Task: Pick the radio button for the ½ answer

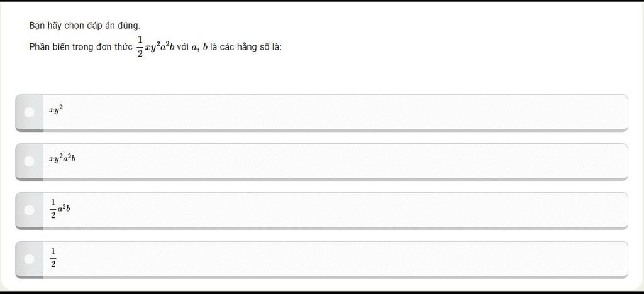Action: [x=29, y=258]
